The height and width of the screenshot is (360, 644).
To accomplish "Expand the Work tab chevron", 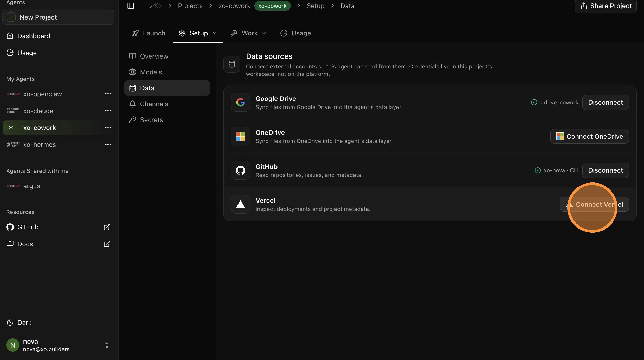I will tap(264, 33).
